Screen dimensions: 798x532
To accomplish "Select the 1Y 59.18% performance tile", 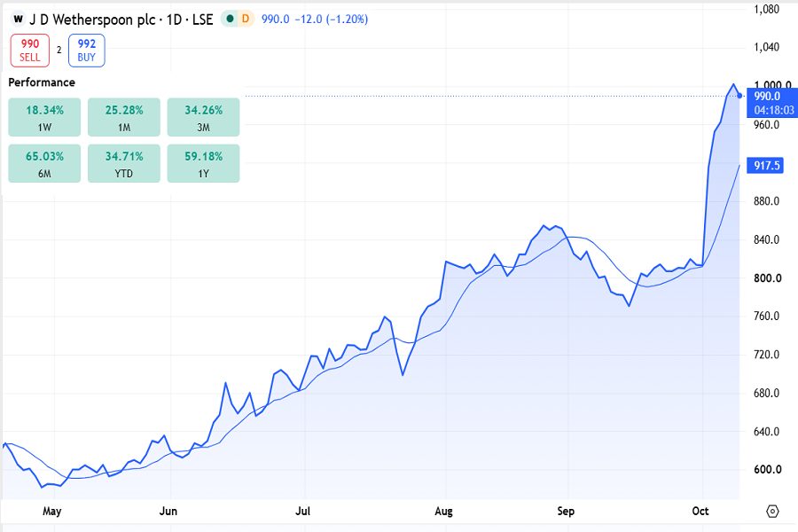I will [203, 163].
